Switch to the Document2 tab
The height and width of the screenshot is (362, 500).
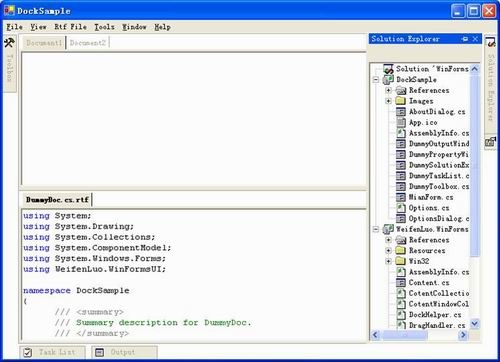coord(88,43)
